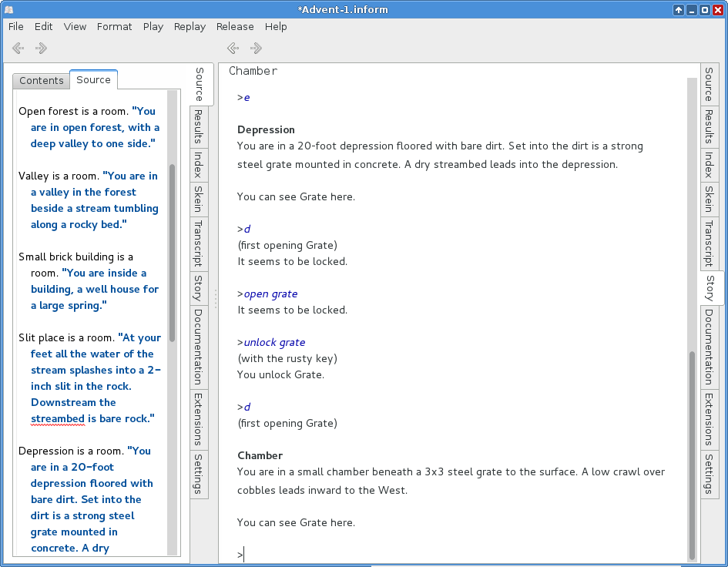Click the "unlock grate" command in story

pos(274,343)
